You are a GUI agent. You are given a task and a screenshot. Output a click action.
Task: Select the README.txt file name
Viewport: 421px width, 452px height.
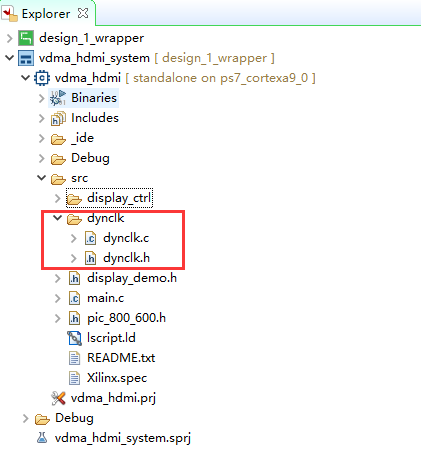[x=121, y=358]
